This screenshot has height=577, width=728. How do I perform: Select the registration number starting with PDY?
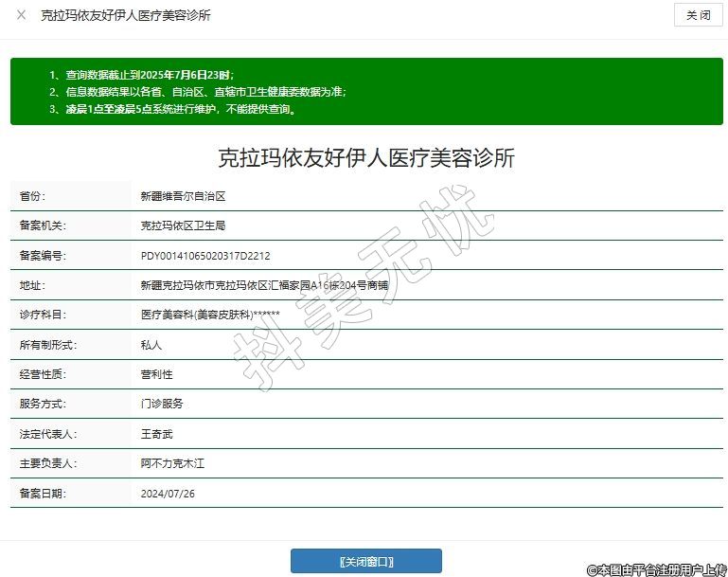point(205,256)
